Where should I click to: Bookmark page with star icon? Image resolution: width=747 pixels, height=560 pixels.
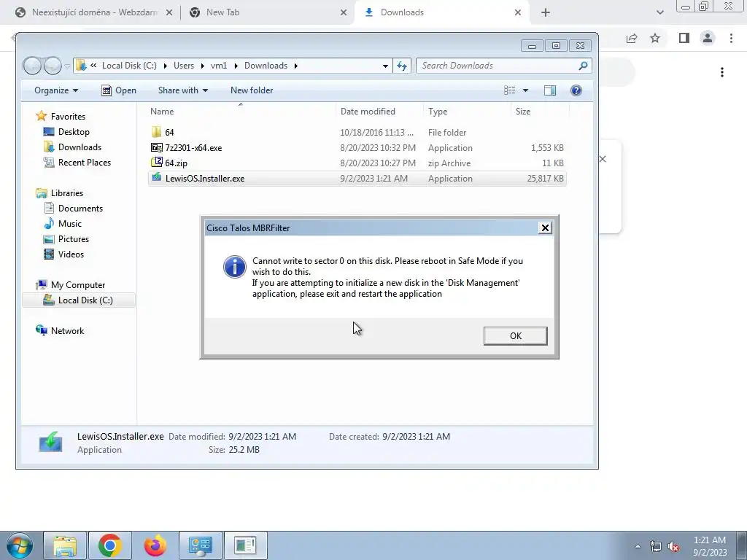655,38
